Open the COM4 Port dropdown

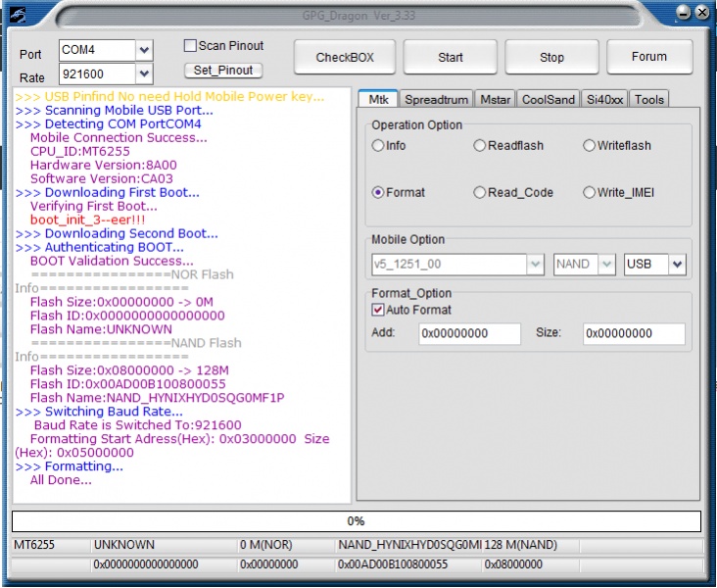tap(144, 50)
